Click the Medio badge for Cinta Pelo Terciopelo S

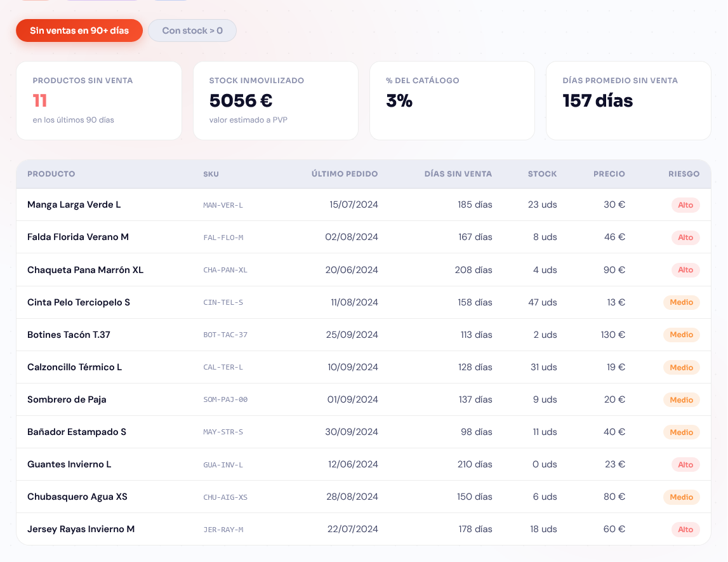pos(681,302)
